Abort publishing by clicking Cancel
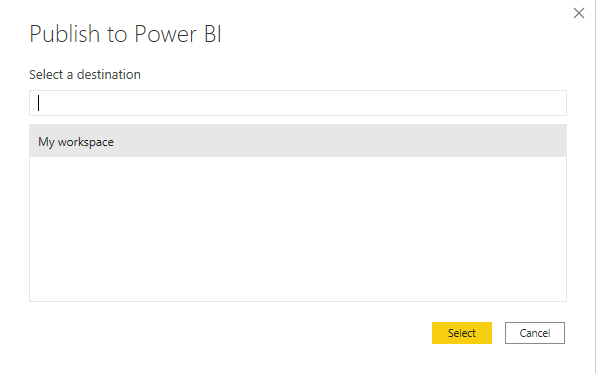 (534, 333)
